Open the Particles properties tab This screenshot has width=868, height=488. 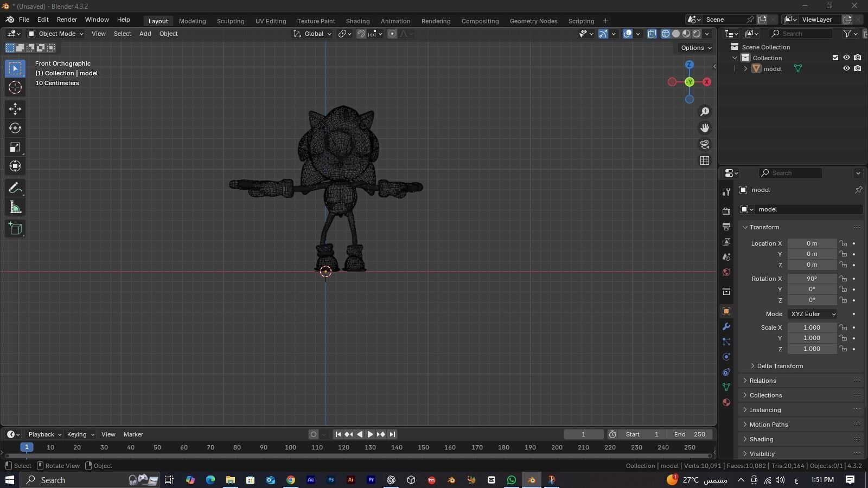726,342
